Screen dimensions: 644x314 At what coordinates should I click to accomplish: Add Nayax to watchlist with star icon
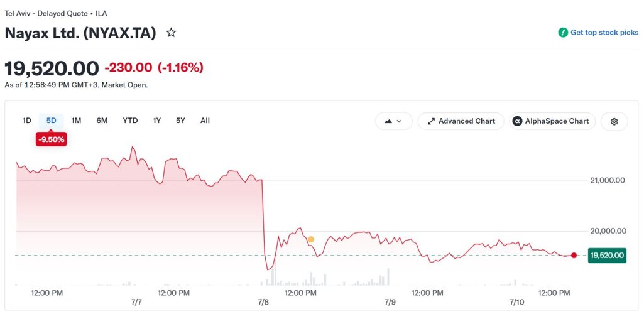(x=171, y=33)
